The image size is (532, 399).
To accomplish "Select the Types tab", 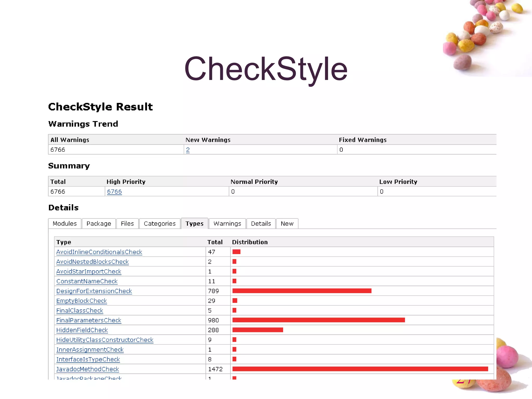I will 195,223.
